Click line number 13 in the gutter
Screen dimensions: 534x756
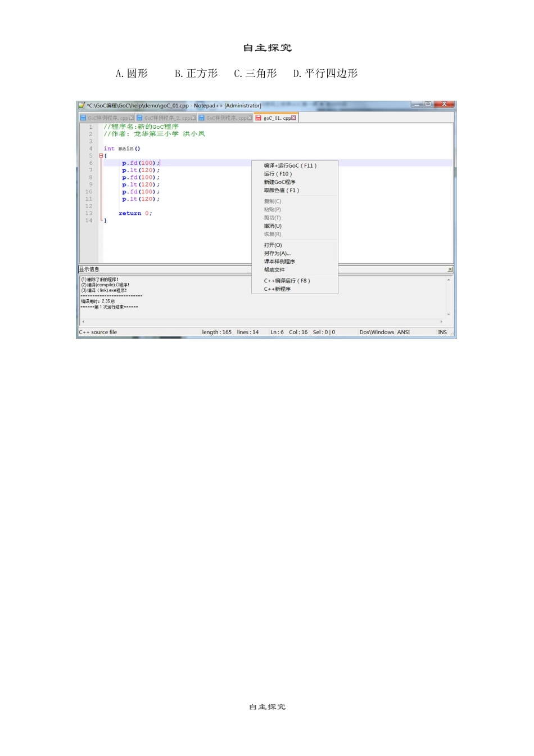[89, 213]
